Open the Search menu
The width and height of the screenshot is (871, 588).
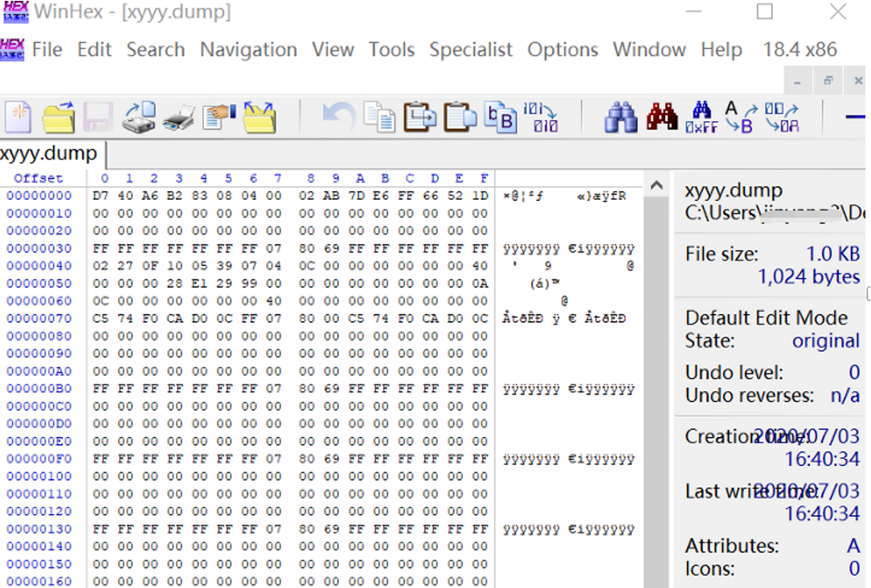coord(156,50)
